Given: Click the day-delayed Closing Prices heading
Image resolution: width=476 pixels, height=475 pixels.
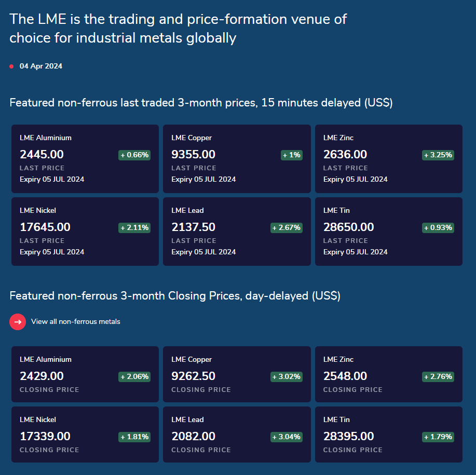Looking at the screenshot, I should point(175,295).
